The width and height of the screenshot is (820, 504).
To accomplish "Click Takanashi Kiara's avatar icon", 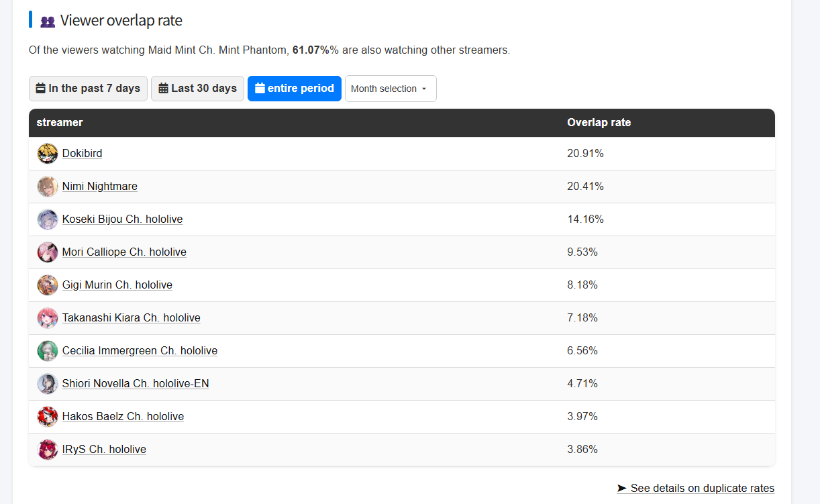I will click(48, 318).
